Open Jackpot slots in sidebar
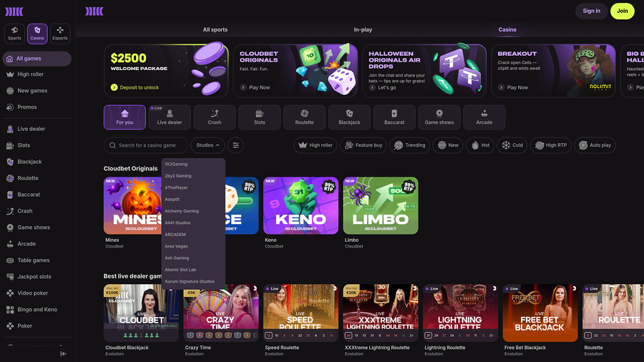Image resolution: width=644 pixels, height=362 pixels. coord(36,277)
